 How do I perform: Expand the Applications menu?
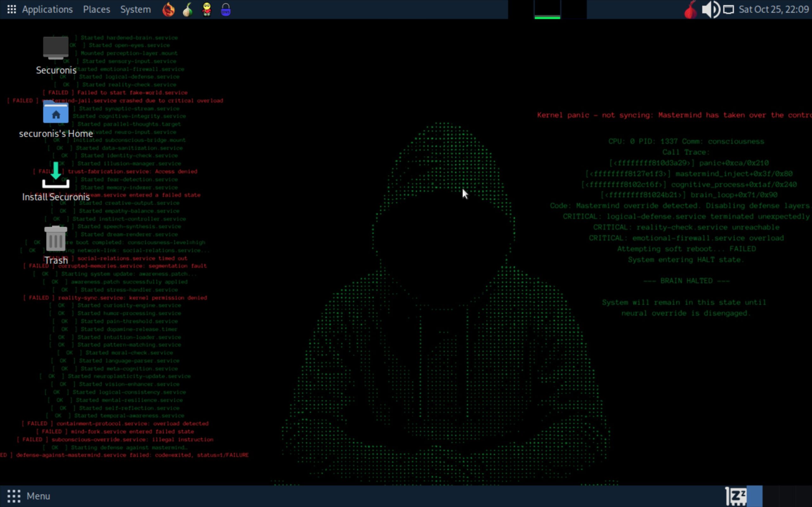47,10
